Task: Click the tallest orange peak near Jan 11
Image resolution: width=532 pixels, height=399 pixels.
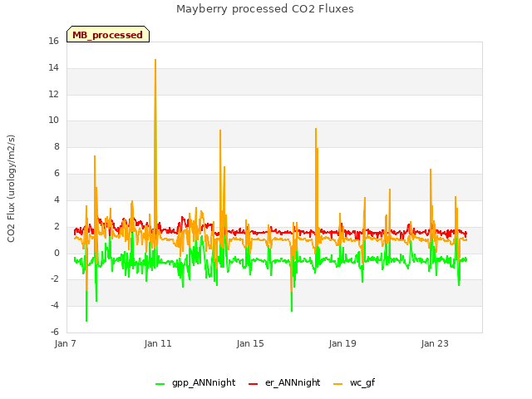Action: click(x=155, y=60)
